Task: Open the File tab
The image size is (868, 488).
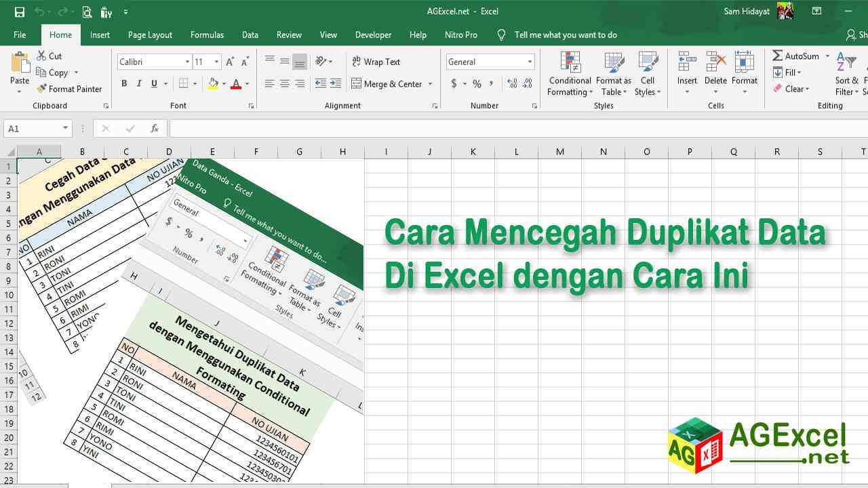Action: click(20, 35)
